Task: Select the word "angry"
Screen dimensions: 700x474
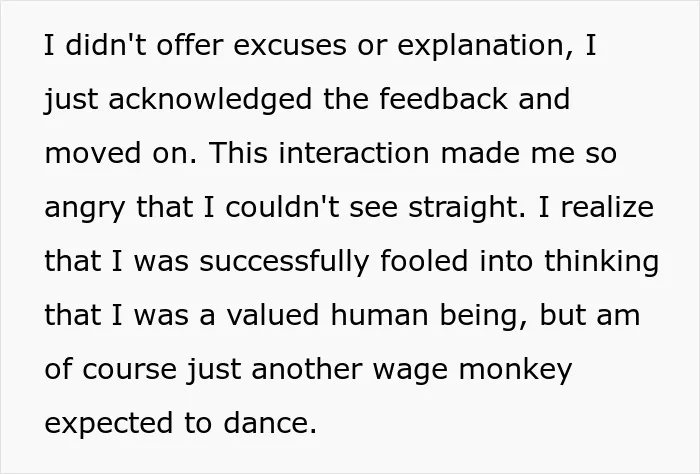Action: pos(85,209)
